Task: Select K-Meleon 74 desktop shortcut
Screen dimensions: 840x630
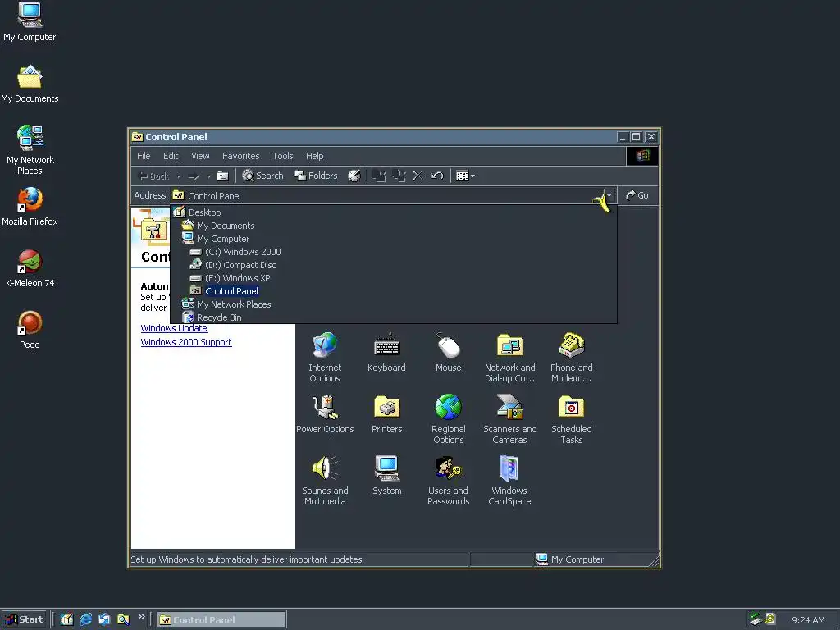Action: pyautogui.click(x=30, y=268)
